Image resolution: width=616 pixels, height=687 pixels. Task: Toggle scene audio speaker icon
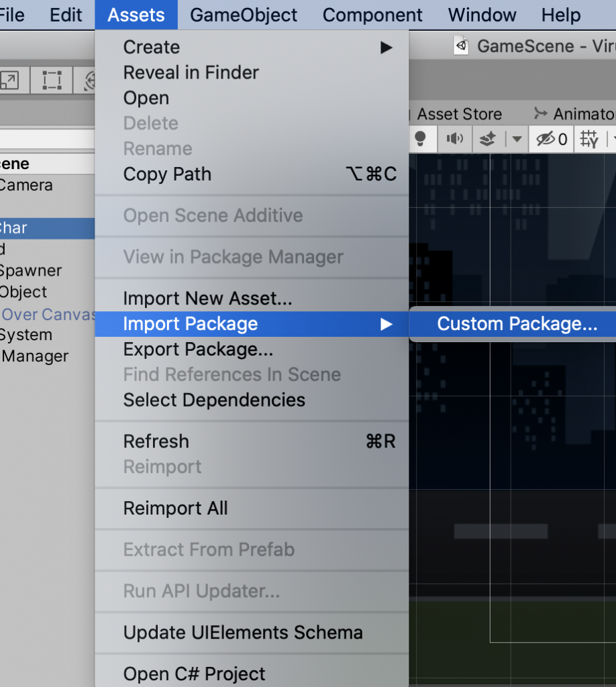pos(456,139)
